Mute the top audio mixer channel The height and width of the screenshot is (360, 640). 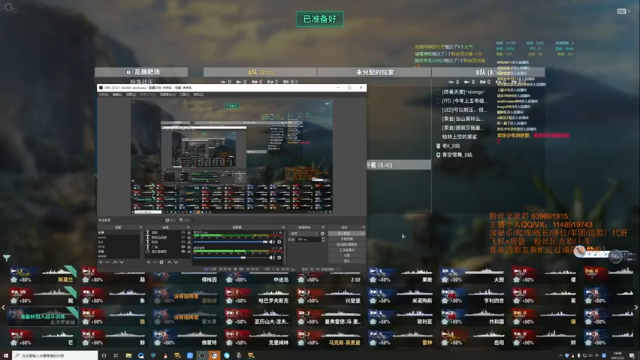click(x=271, y=242)
